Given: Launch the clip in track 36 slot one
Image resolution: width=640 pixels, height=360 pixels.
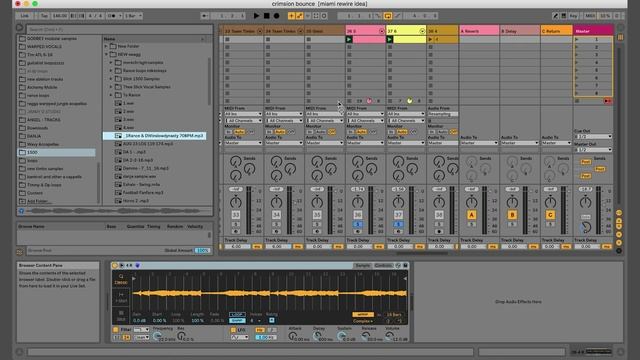Looking at the screenshot, I should (349, 40).
